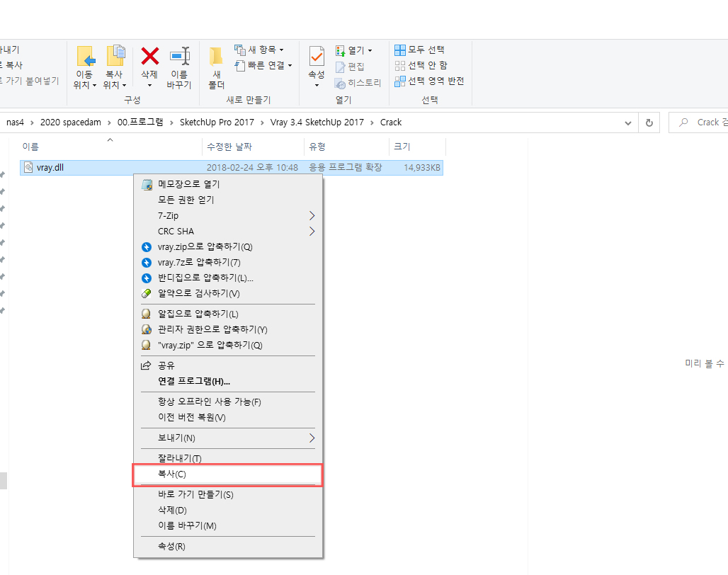Image resolution: width=728 pixels, height=575 pixels.
Task: Click the Crack search box
Action: (698, 123)
